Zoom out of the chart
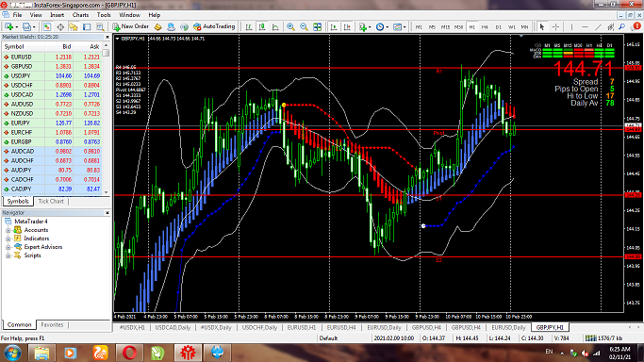The height and width of the screenshot is (362, 644). (x=304, y=26)
